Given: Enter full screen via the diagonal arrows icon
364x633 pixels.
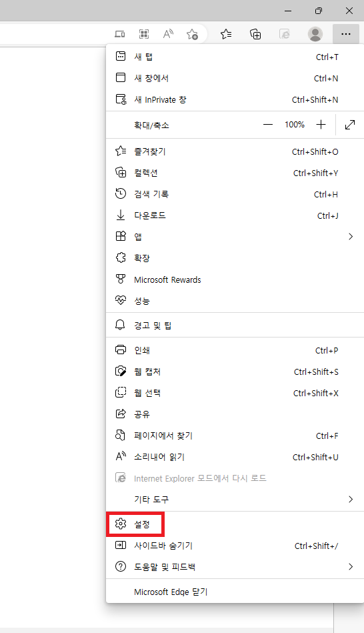Looking at the screenshot, I should (350, 125).
